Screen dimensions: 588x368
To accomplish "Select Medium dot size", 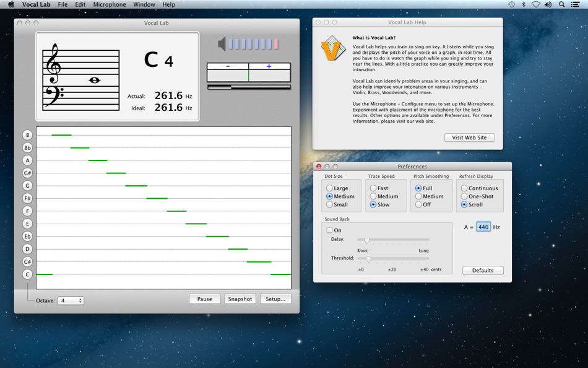I will click(x=340, y=196).
